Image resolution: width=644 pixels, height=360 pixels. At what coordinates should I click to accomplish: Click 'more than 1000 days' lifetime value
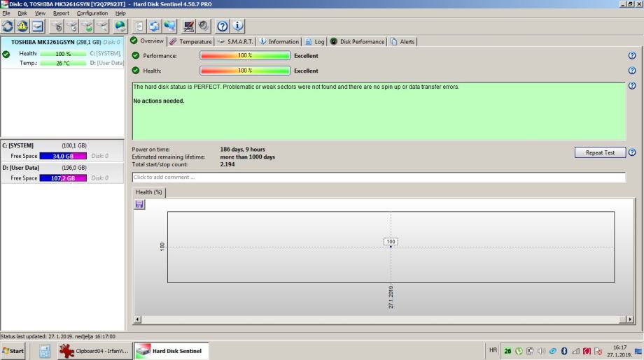pos(247,157)
